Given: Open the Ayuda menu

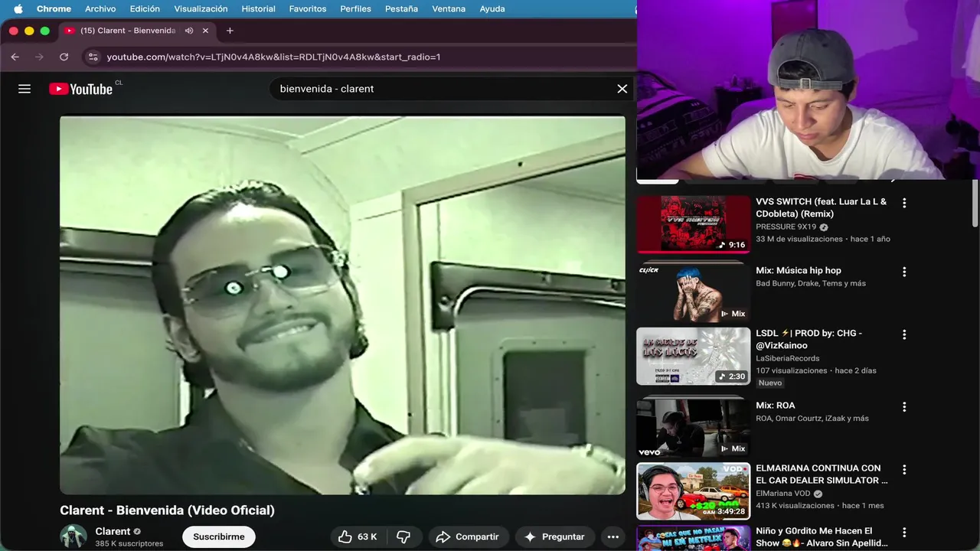Looking at the screenshot, I should (492, 8).
